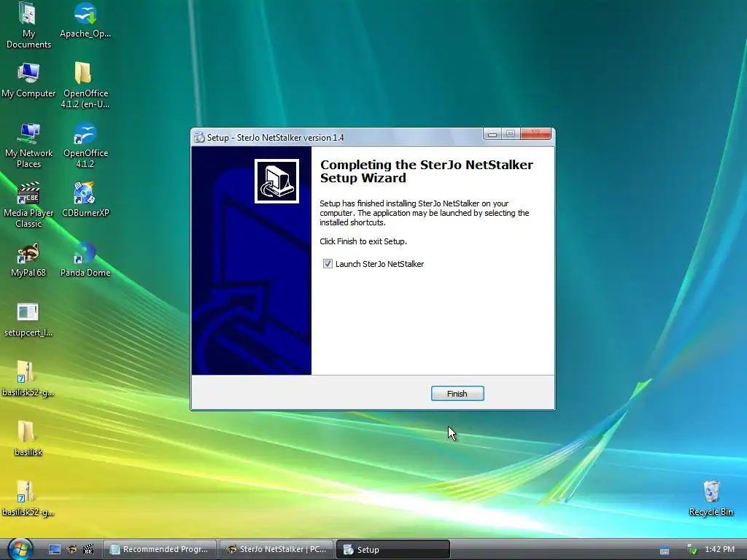The height and width of the screenshot is (560, 747).
Task: Switch to Recommended Progr... taskbar window
Action: [x=160, y=549]
